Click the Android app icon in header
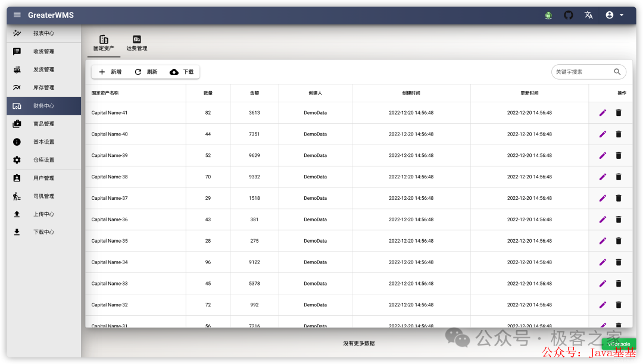Image resolution: width=643 pixels, height=364 pixels. [548, 15]
